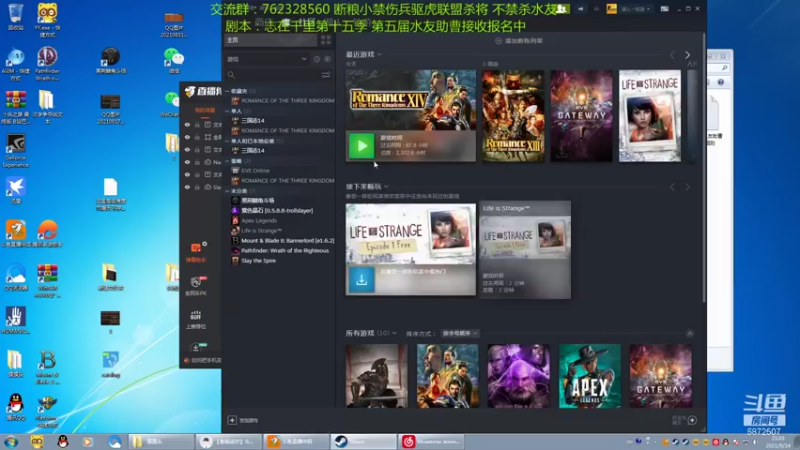The width and height of the screenshot is (800, 450).
Task: Select the trollslayer mod entry in library list
Action: tap(277, 210)
